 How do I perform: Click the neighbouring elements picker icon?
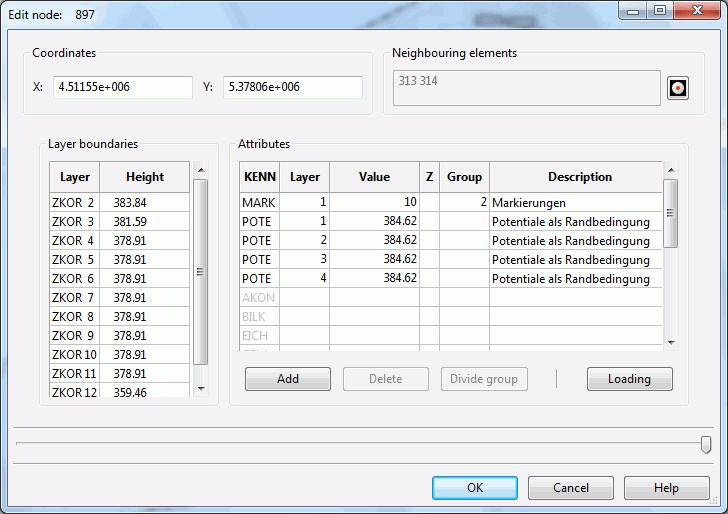(678, 88)
